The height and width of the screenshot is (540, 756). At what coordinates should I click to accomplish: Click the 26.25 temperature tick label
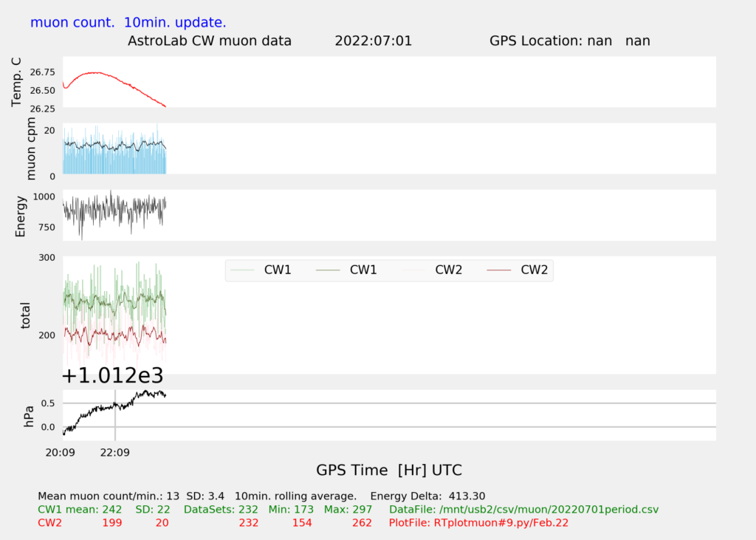[42, 109]
